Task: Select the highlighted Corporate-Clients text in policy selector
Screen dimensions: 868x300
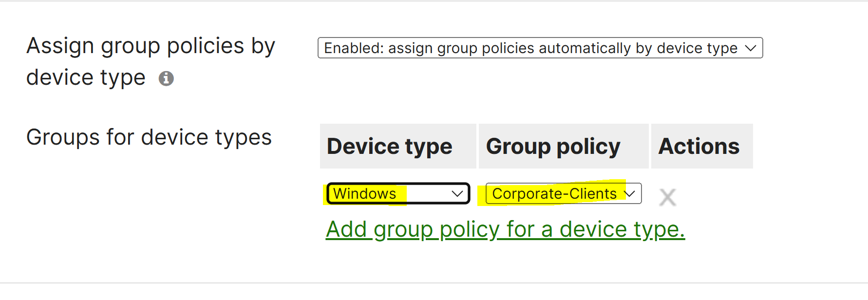Action: pos(554,194)
